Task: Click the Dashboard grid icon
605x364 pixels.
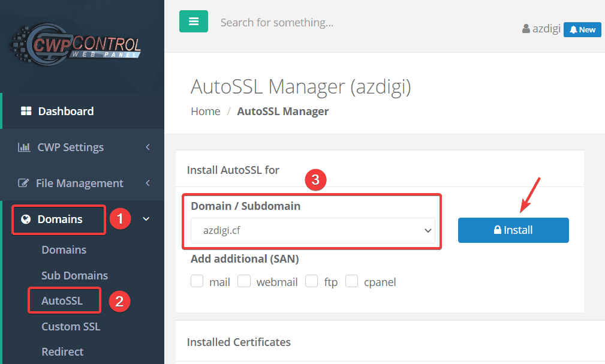Action: (x=26, y=111)
